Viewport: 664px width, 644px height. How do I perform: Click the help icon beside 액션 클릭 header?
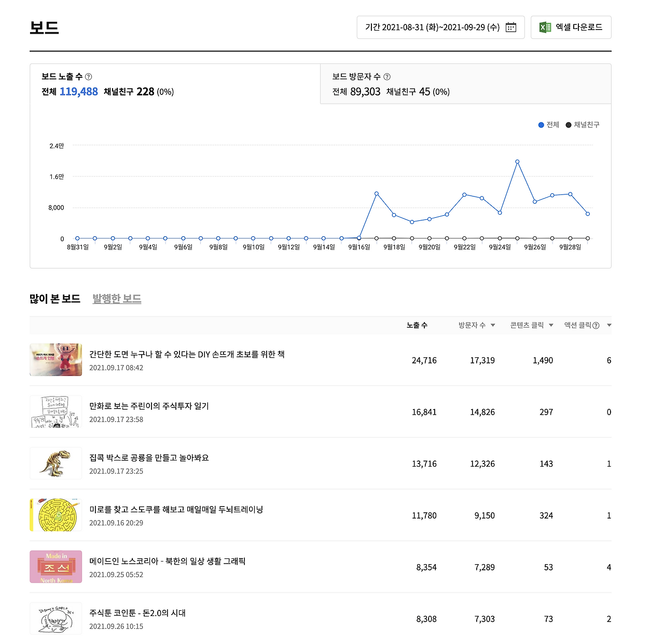596,325
